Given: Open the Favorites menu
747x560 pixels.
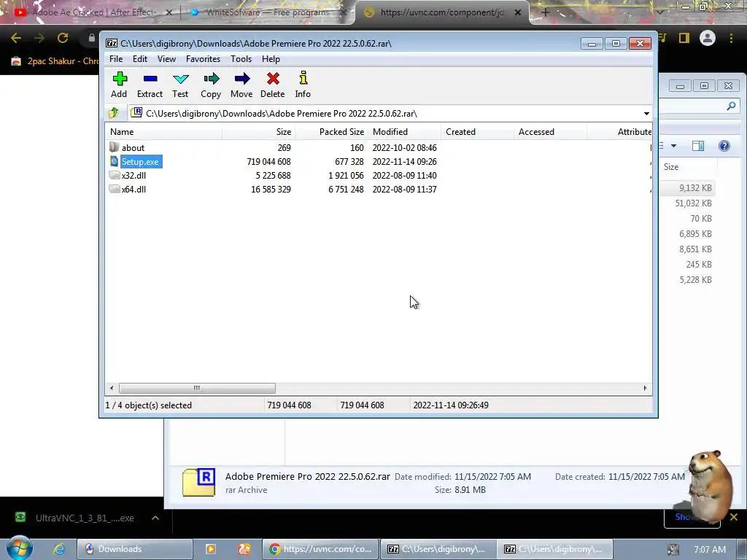Looking at the screenshot, I should click(203, 59).
